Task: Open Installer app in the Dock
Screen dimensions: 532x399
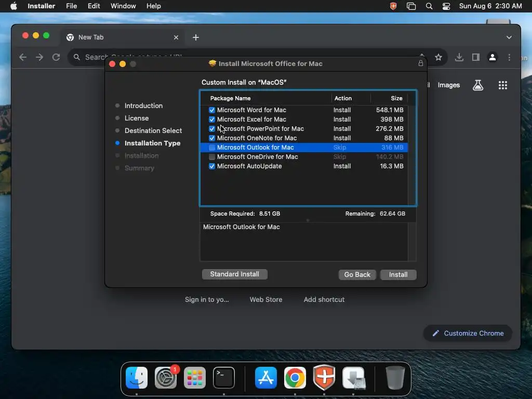Action: coord(353,377)
